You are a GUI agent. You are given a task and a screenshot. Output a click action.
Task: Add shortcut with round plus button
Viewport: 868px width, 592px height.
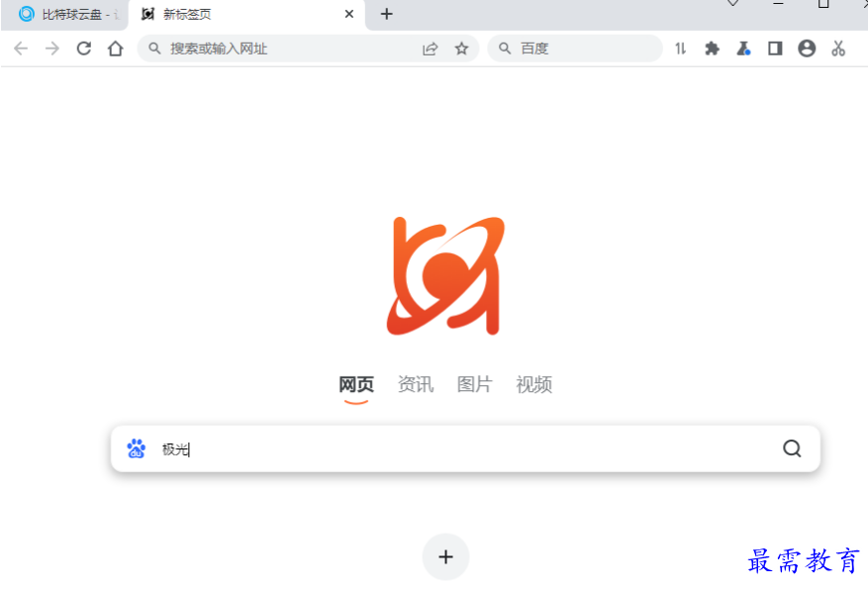tap(445, 556)
